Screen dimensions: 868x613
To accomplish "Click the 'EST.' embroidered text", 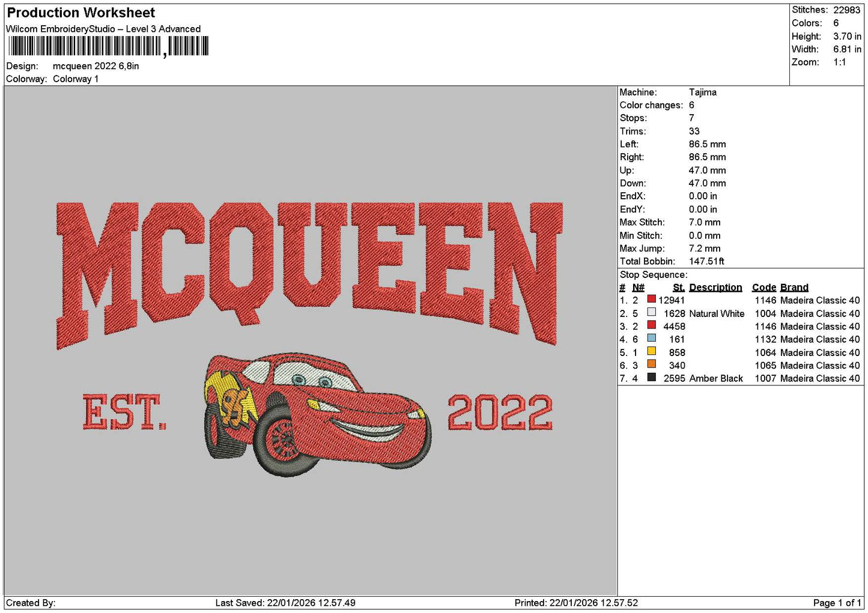I will click(124, 412).
